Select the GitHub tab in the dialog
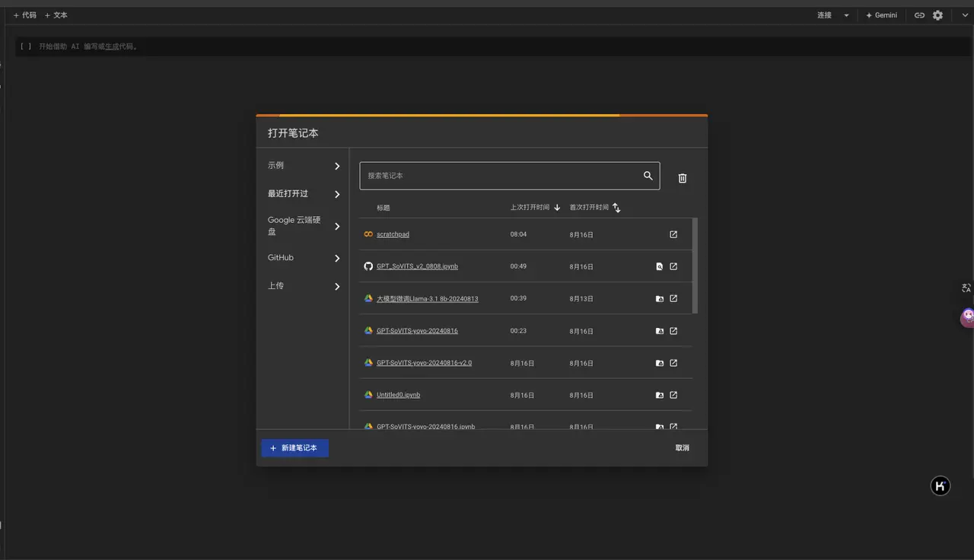Image resolution: width=974 pixels, height=560 pixels. [x=303, y=258]
